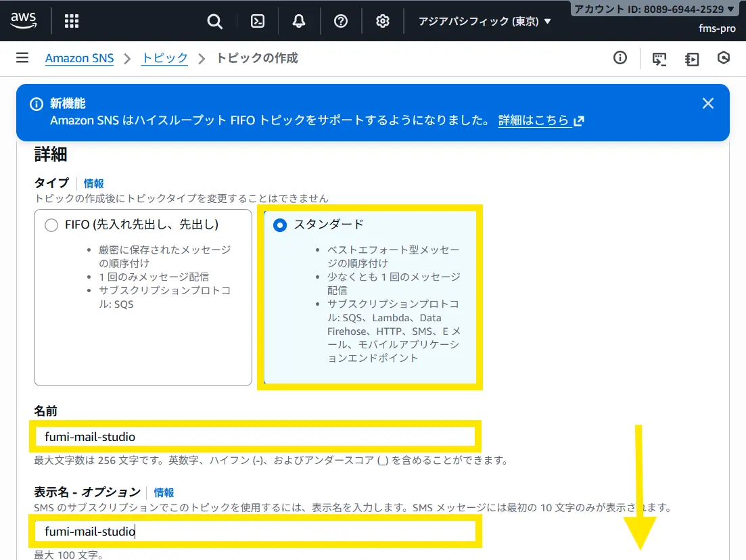
Task: Open the help question mark menu
Action: point(341,21)
